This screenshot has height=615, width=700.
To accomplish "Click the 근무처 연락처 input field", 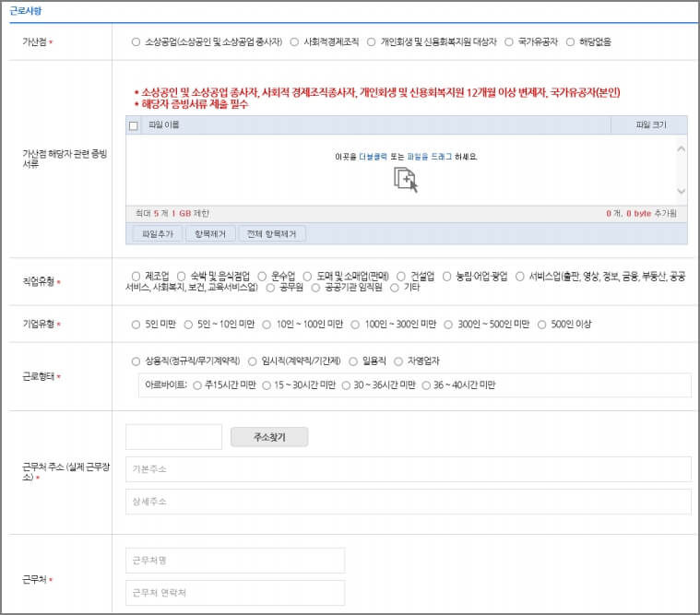I will pyautogui.click(x=235, y=593).
